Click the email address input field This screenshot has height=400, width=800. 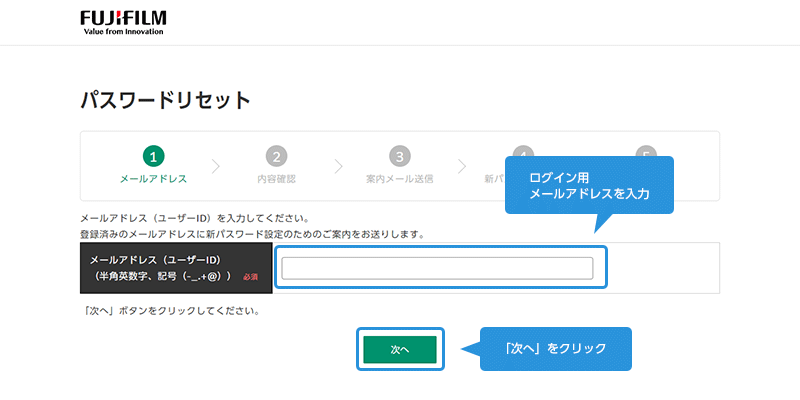pos(437,268)
